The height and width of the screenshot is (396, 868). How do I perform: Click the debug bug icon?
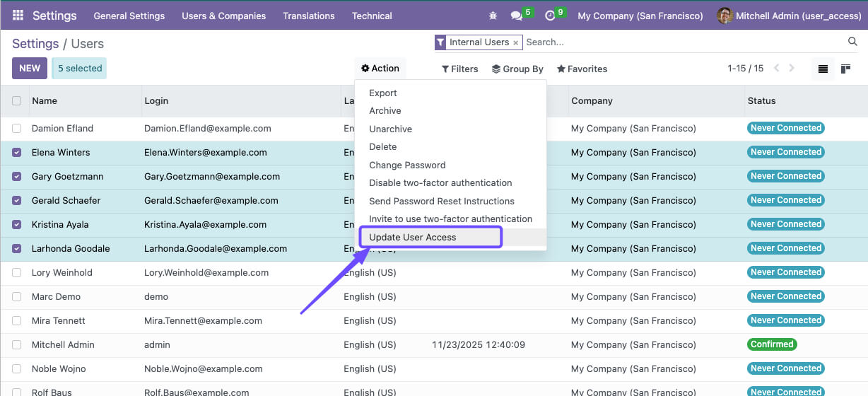493,16
